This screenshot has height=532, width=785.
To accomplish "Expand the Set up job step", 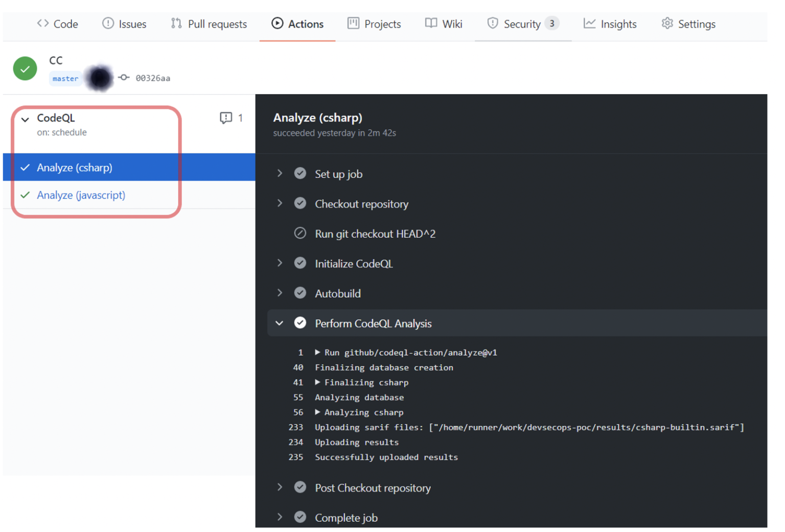I will click(280, 174).
